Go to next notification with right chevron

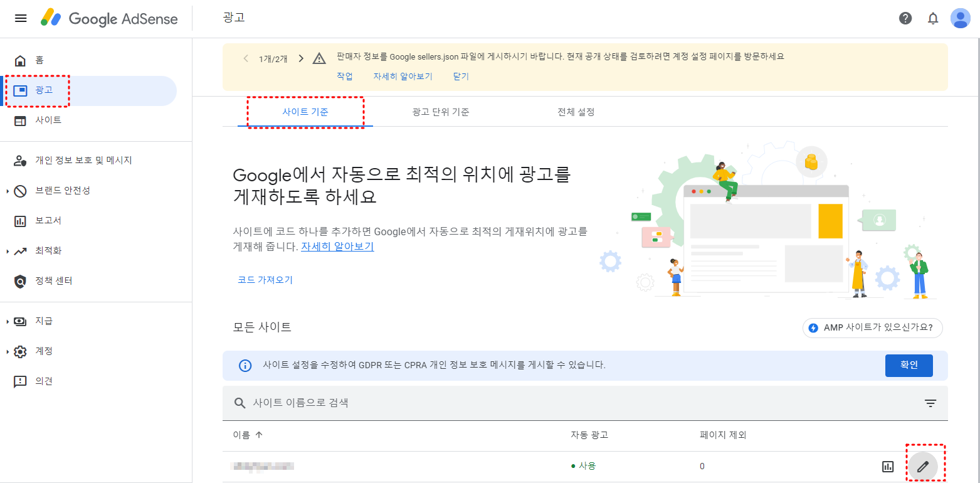(301, 58)
